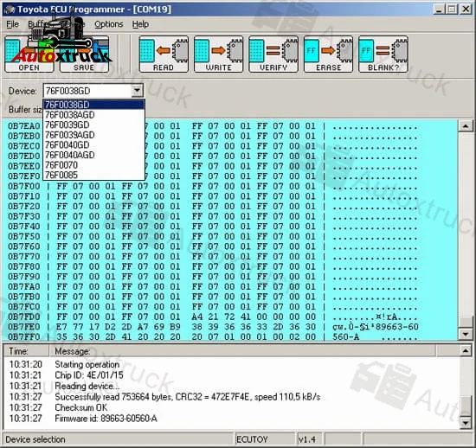Click the VERIFY toolbar button
This screenshot has width=476, height=448.
pos(273,54)
